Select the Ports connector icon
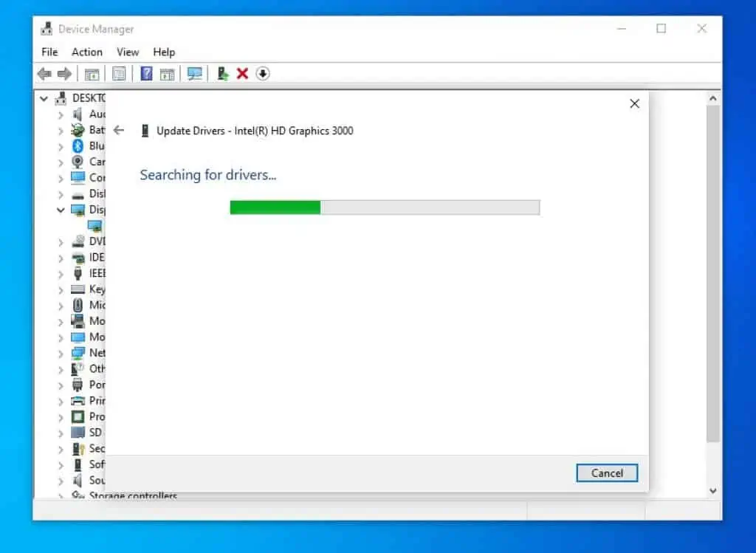756x553 pixels. 78,385
